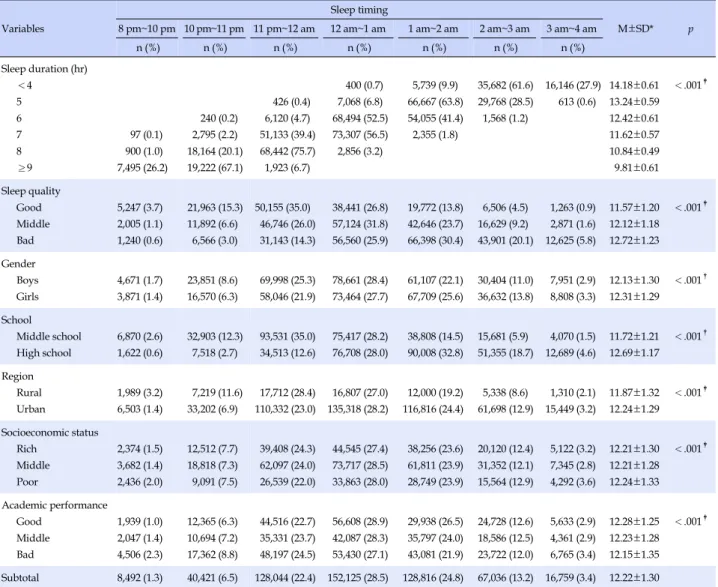The width and height of the screenshot is (718, 587).
Task: Click the 'Region' section label
Action: coord(17,376)
